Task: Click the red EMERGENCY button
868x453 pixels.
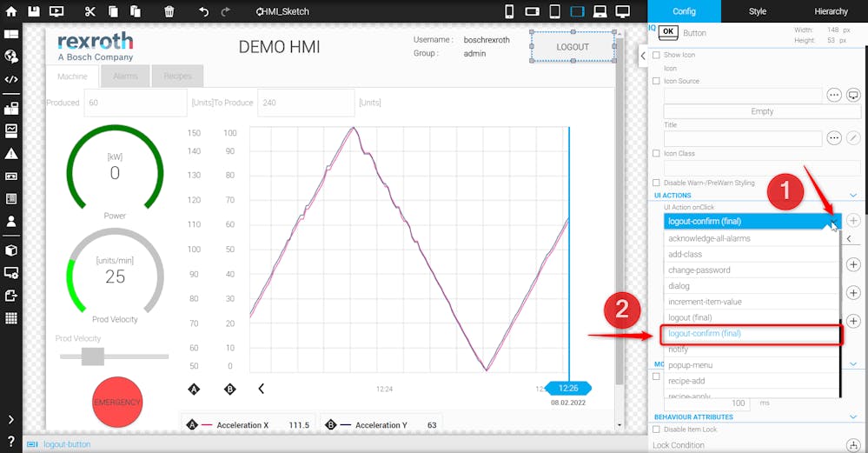Action: [x=116, y=402]
